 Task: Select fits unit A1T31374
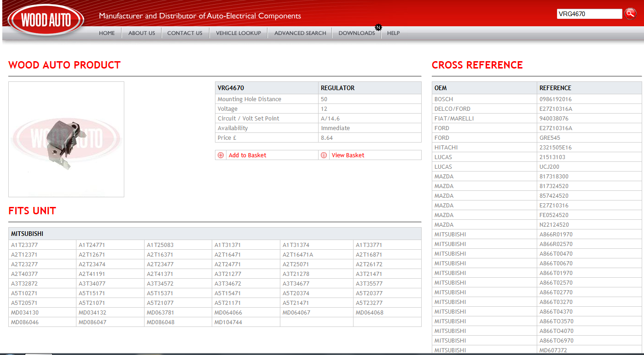pyautogui.click(x=296, y=245)
